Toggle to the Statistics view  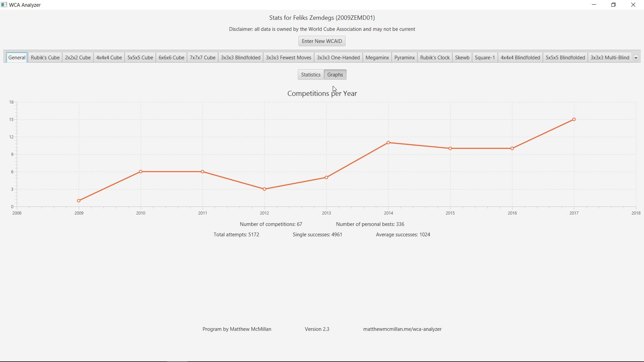311,75
